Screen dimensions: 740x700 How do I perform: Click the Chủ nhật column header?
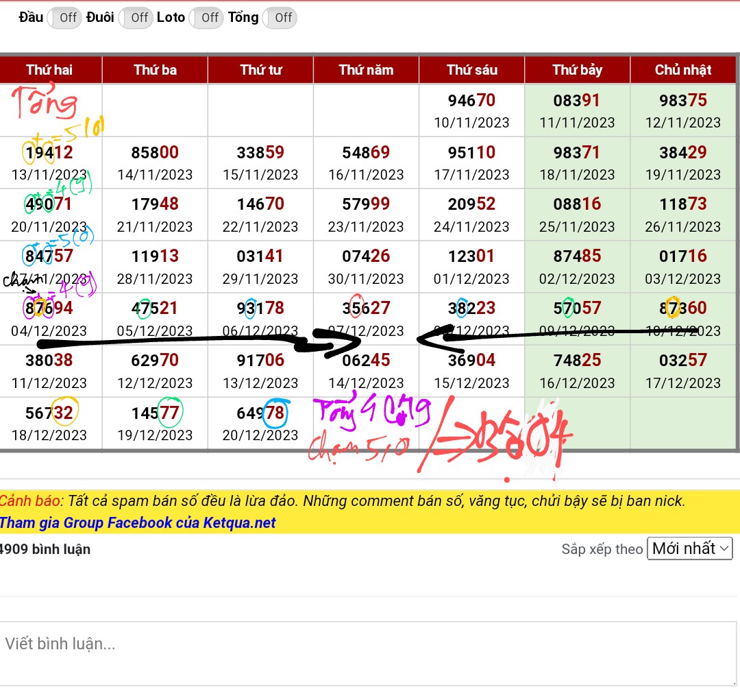point(682,70)
